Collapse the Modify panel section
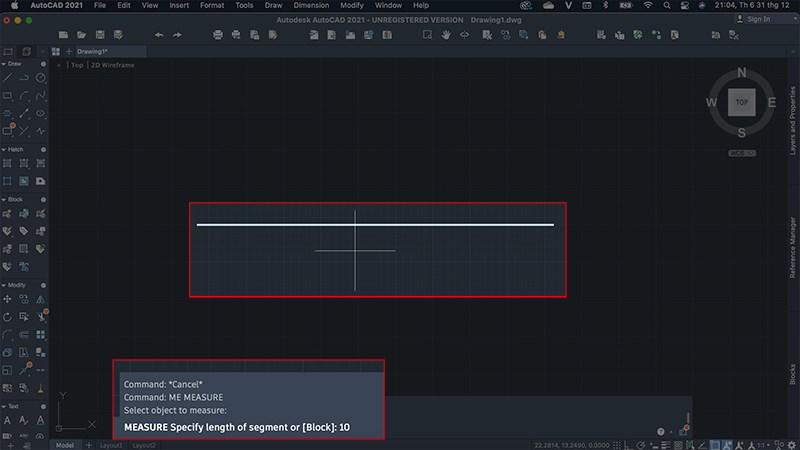This screenshot has width=800, height=450. pos(4,285)
